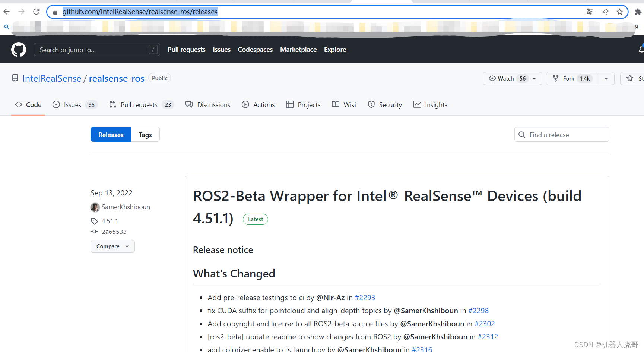
Task: Switch to the Issues tab
Action: pyautogui.click(x=75, y=105)
